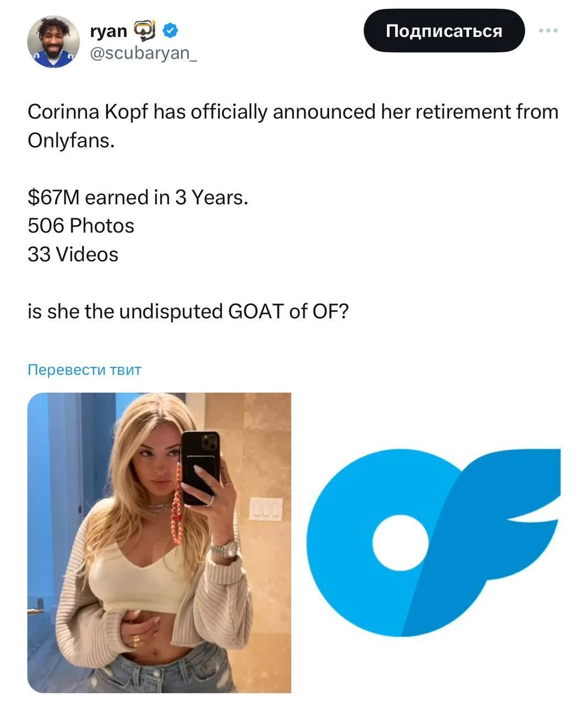Click the black phone held in the selfie
The height and width of the screenshot is (705, 588).
click(x=200, y=467)
